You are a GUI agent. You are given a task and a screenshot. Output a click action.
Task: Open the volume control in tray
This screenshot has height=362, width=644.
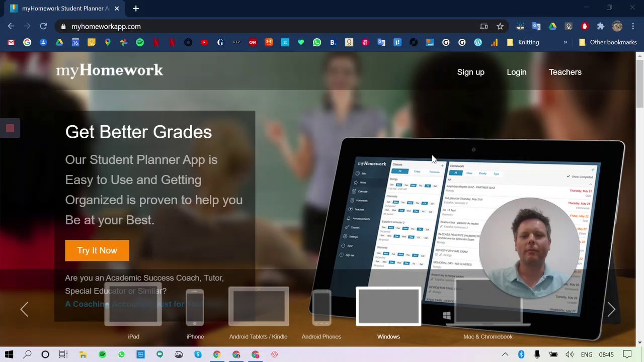click(x=570, y=354)
